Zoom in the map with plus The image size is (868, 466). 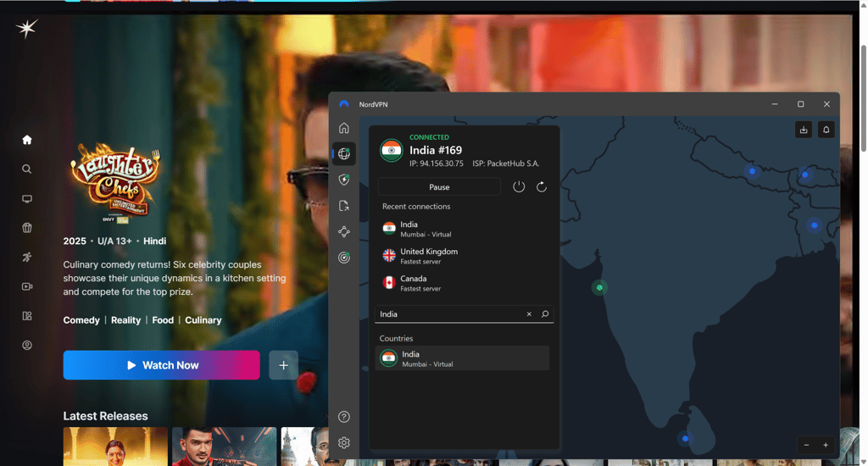coord(826,445)
